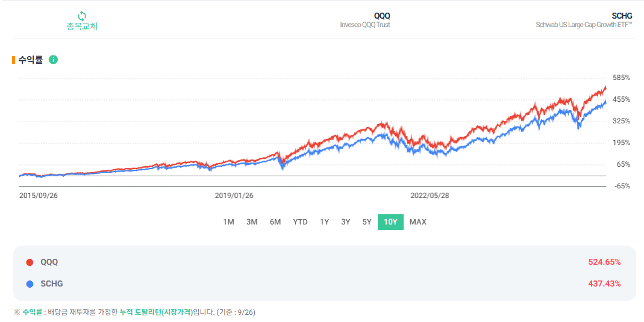Click the Invesco QQQ Trust name
644x322 pixels.
pos(365,25)
